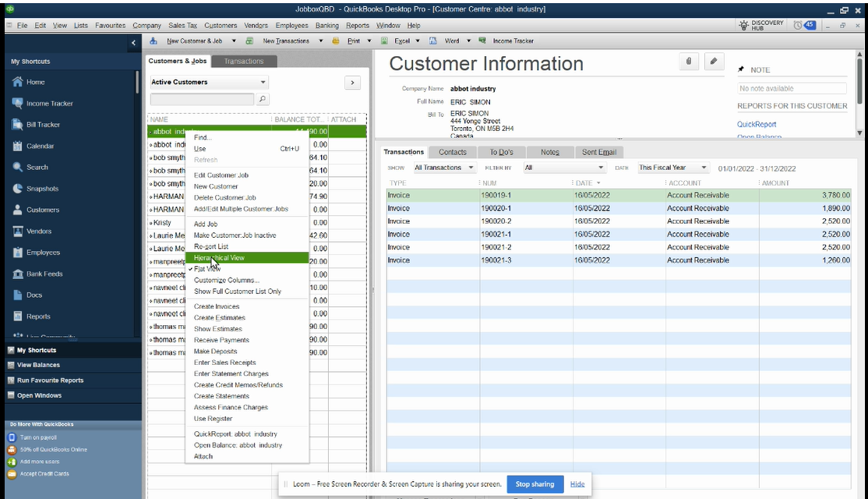Click the attach paperclip icon in Customer Information
Image resolution: width=868 pixels, height=499 pixels.
pyautogui.click(x=689, y=62)
